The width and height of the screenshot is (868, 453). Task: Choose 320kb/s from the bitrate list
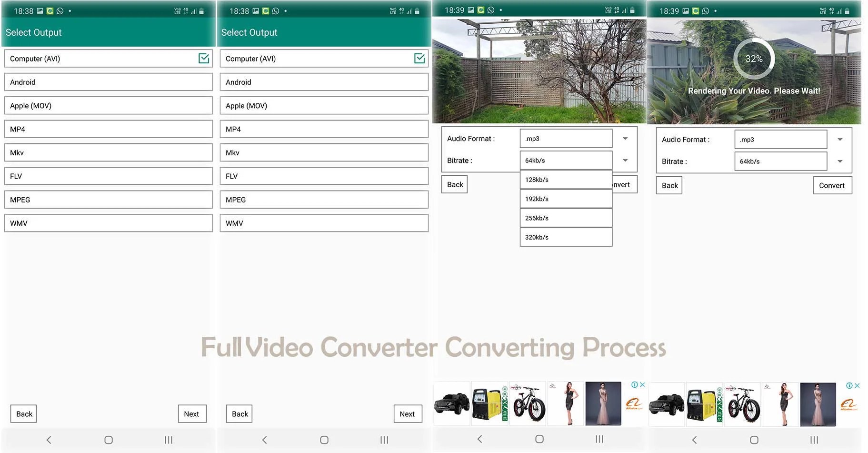click(566, 237)
